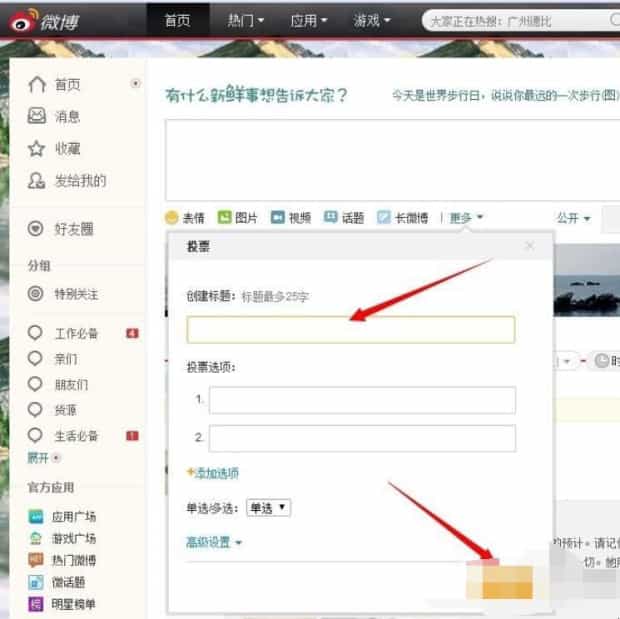
Task: Click 添加选项 to add poll option
Action: [x=213, y=472]
